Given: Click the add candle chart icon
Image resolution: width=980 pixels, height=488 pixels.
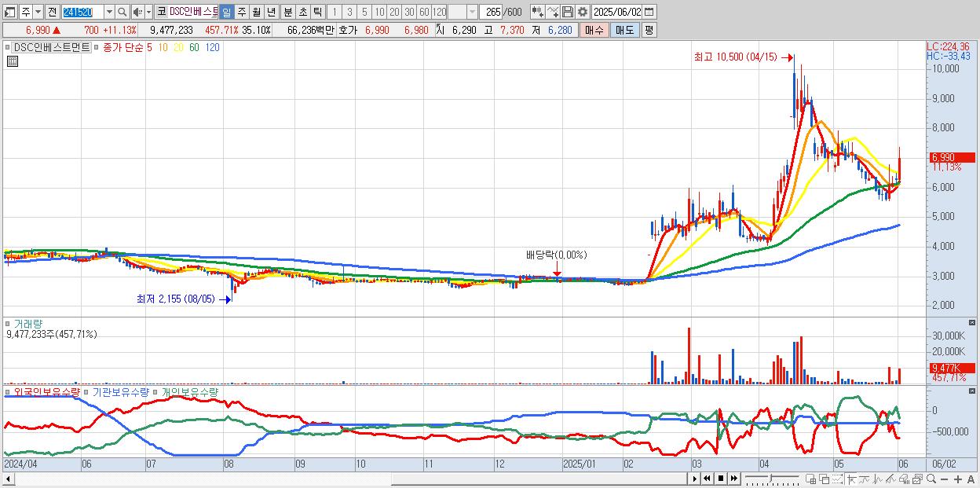Looking at the screenshot, I should coord(538,13).
